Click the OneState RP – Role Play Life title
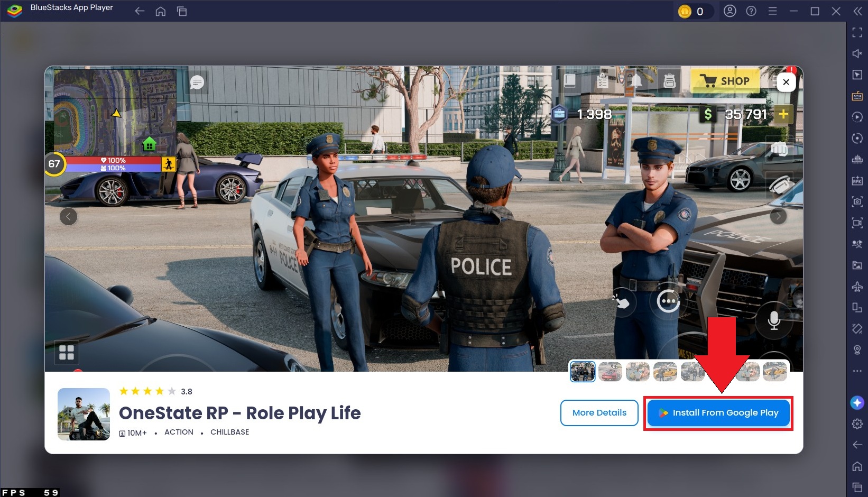The image size is (868, 497). point(240,413)
